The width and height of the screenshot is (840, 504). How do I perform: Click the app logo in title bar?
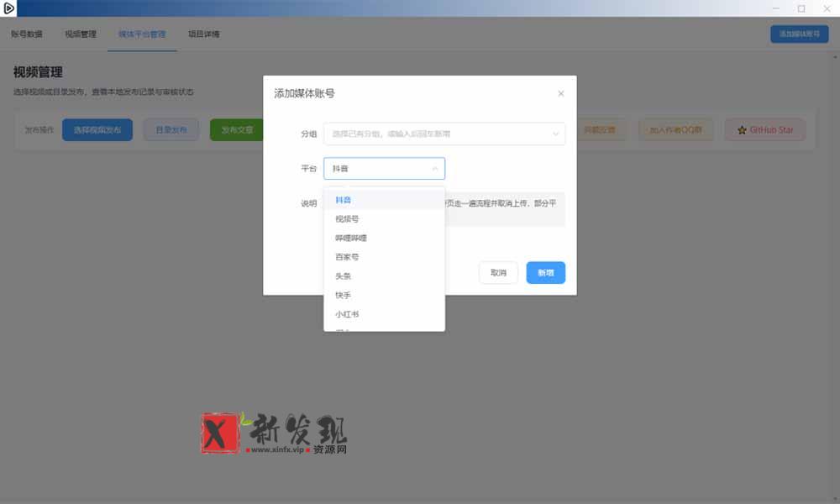(x=8, y=8)
